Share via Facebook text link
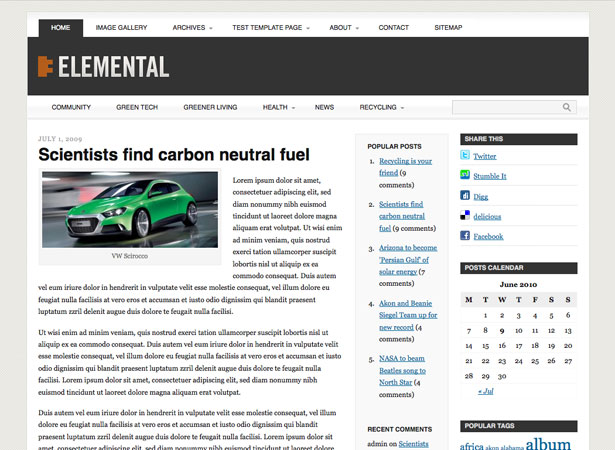Screen dimensions: 615x450 point(488,237)
